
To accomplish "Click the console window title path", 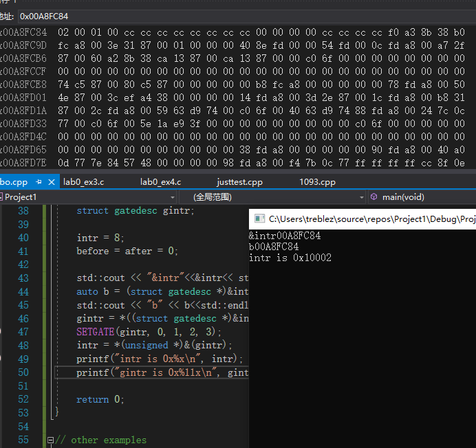I will pyautogui.click(x=372, y=219).
